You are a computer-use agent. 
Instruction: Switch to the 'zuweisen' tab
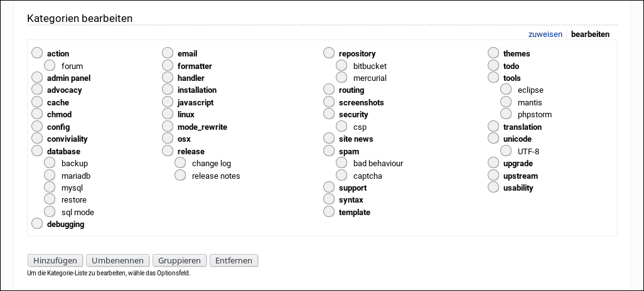[x=545, y=34]
